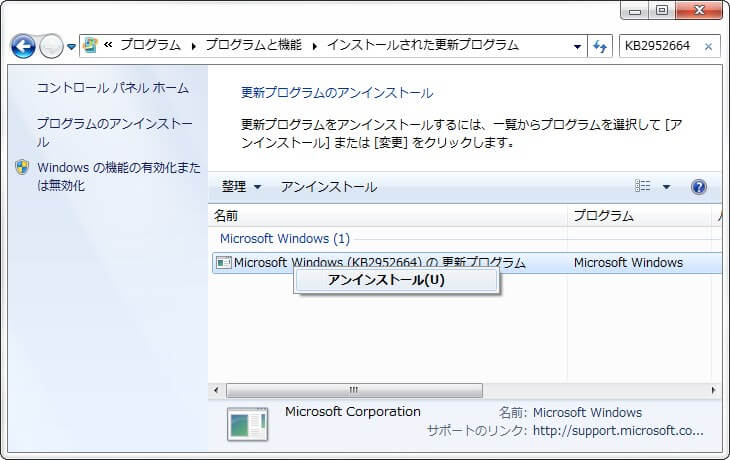Screen dimensions: 730x460
Task: Click the Control Panel icon in address bar
Action: tap(90, 45)
